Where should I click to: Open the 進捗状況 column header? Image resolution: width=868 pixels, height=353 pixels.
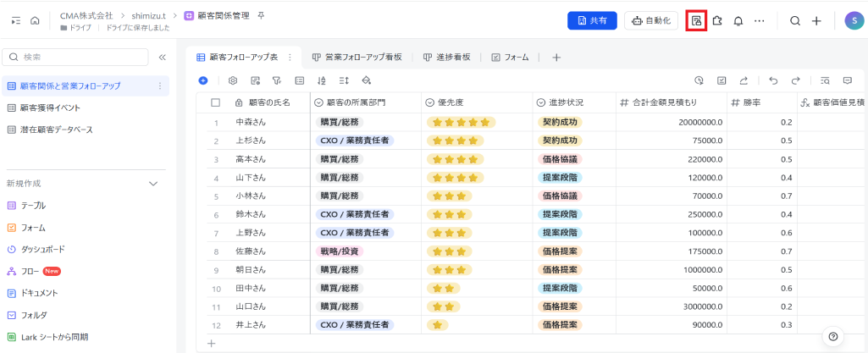point(574,102)
